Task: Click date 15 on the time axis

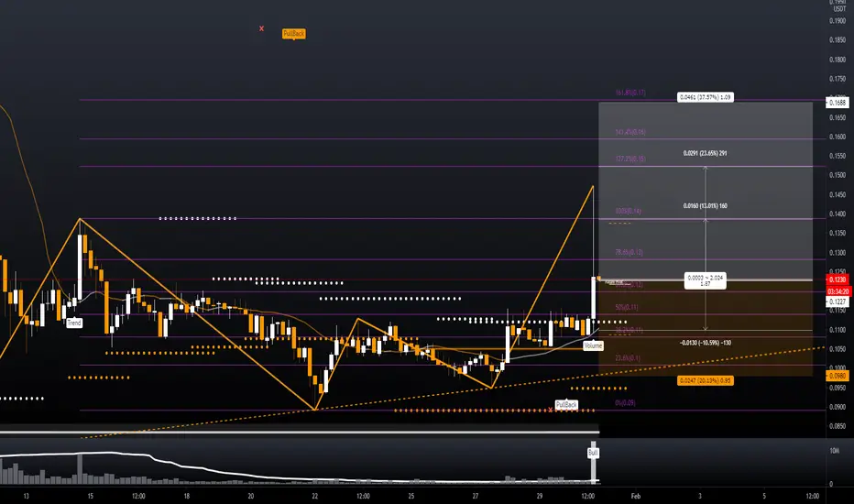Action: tap(91, 497)
